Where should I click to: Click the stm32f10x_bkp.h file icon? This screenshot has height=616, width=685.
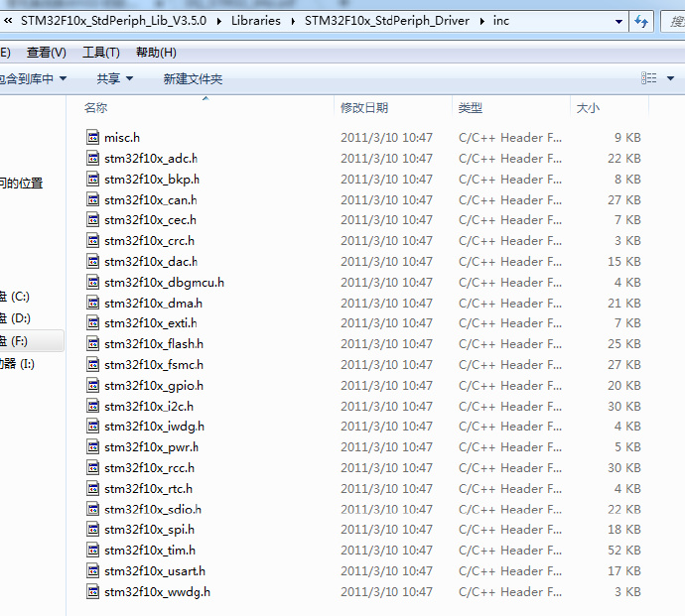[92, 179]
